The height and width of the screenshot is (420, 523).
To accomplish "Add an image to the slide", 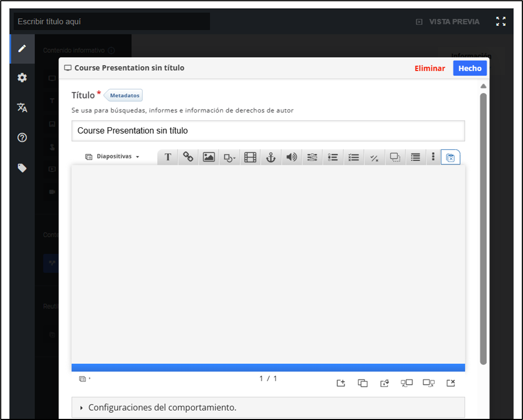I will coord(208,157).
